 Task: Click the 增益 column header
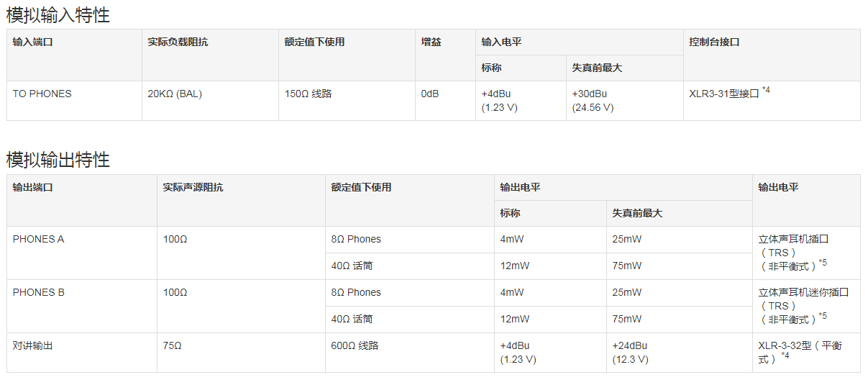[431, 42]
